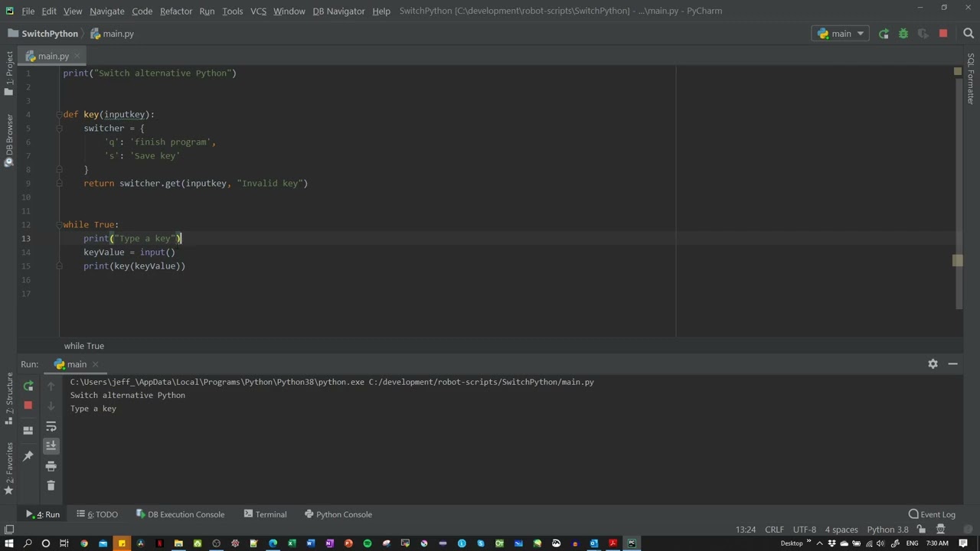Close the main.py editor tab
The image size is (980, 551).
pos(77,56)
